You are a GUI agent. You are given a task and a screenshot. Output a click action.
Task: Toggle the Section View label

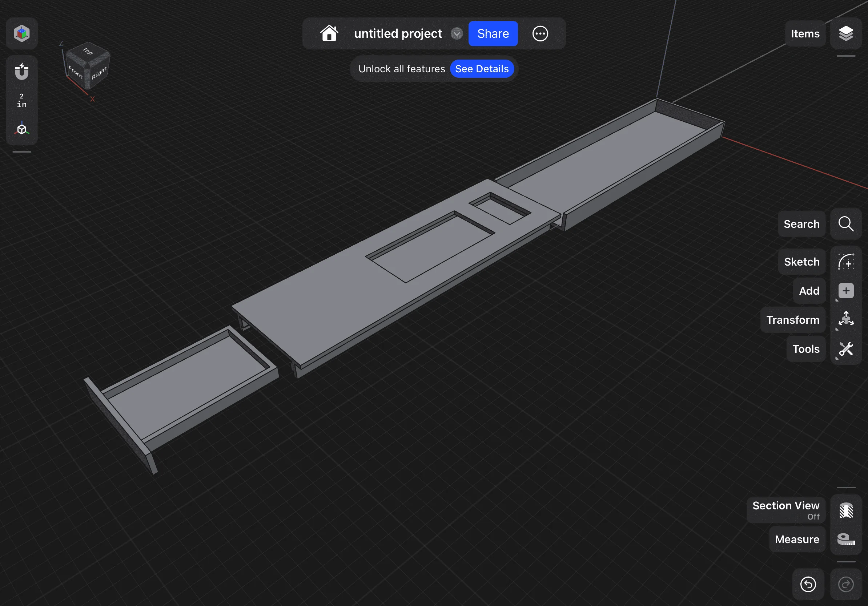pos(785,510)
